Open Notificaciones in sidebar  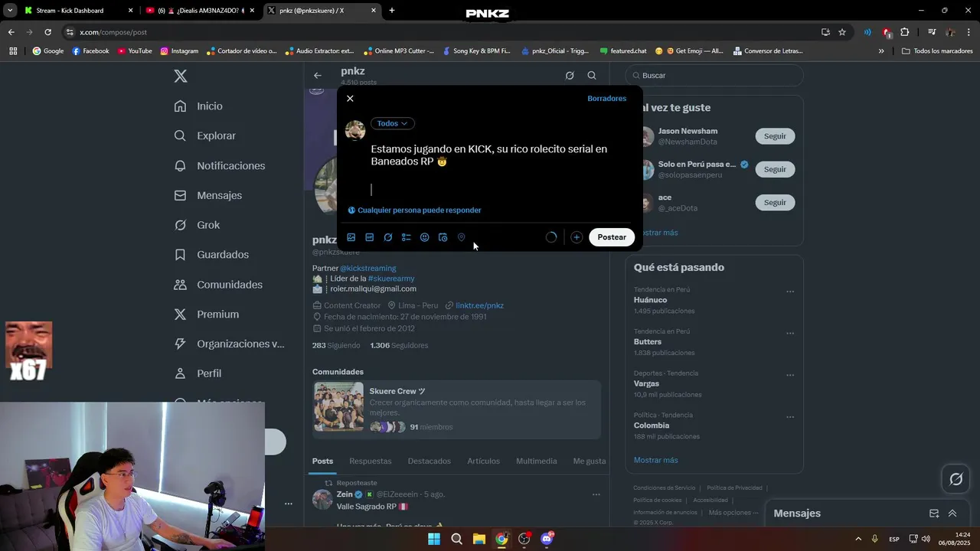point(220,165)
